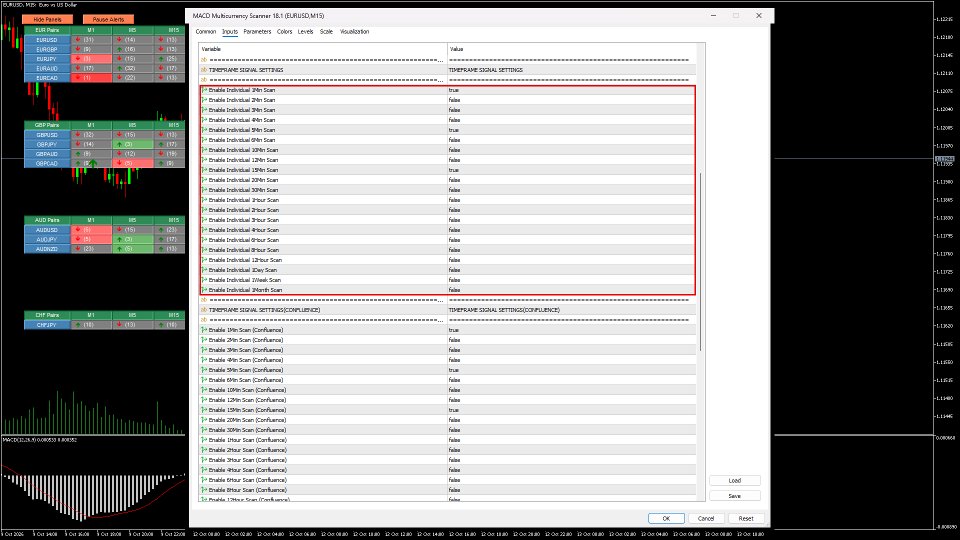Select the Enable 1Hour Scan (Confluence) row label
Image resolution: width=960 pixels, height=540 pixels.
247,440
